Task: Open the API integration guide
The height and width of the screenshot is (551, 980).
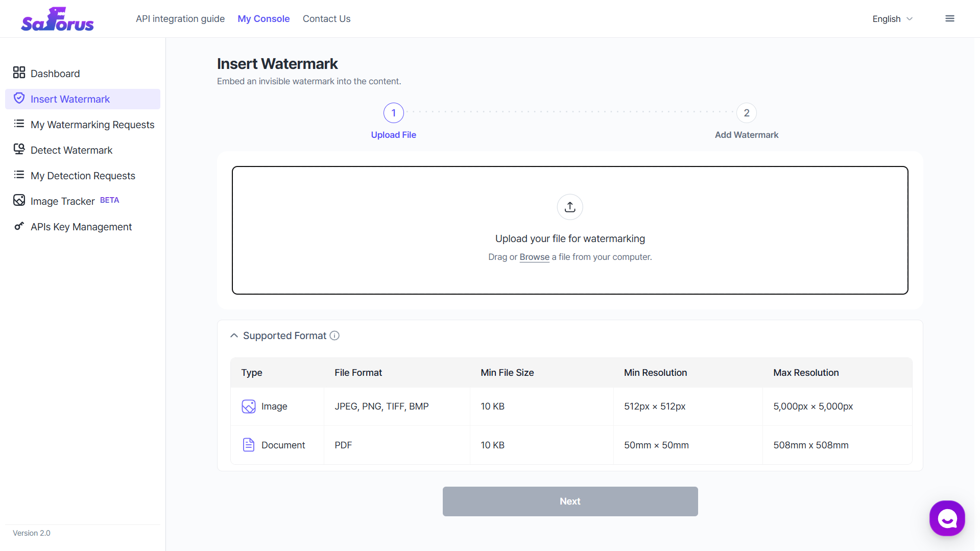Action: tap(180, 19)
